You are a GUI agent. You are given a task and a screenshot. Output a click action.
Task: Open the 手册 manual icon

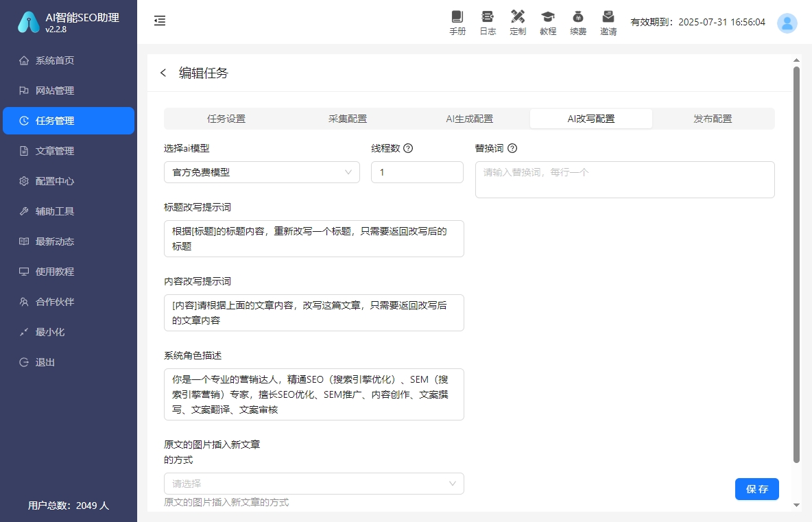tap(457, 23)
